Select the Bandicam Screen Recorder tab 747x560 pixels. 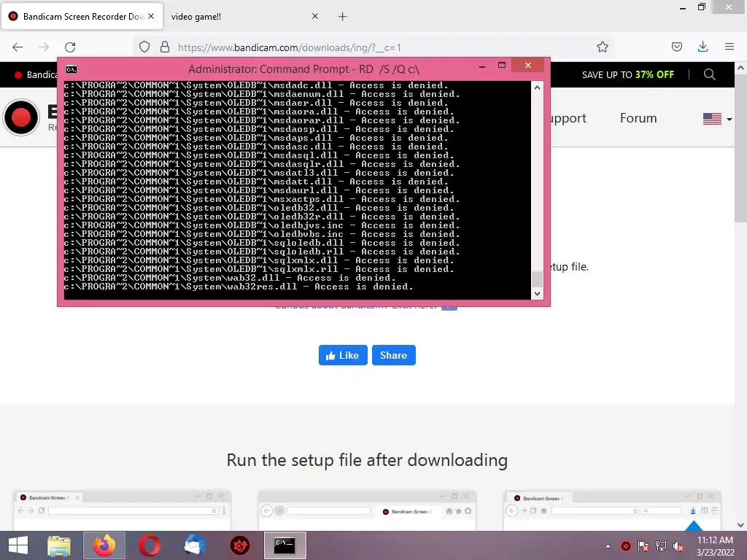[x=82, y=16]
